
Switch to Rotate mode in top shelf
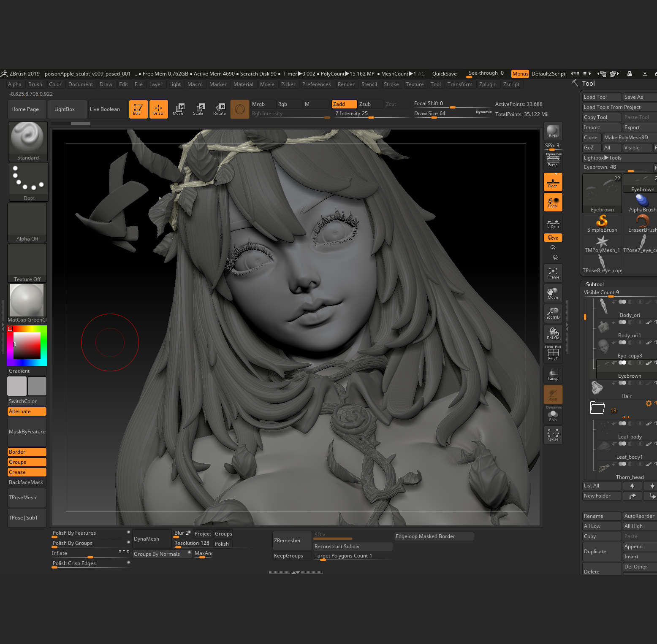[x=219, y=109]
